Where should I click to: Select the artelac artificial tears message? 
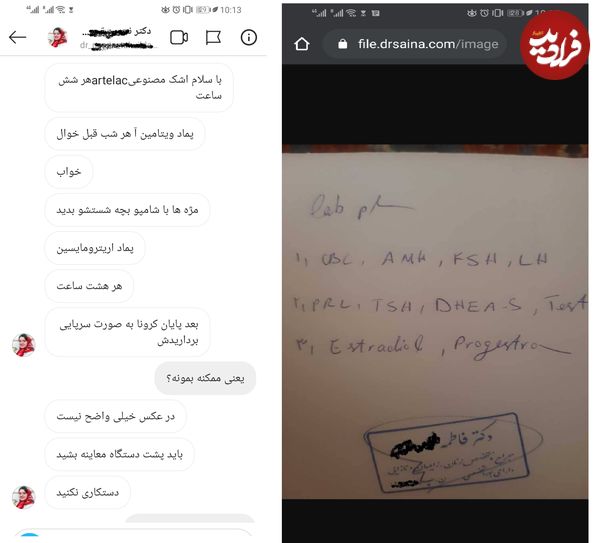(139, 88)
